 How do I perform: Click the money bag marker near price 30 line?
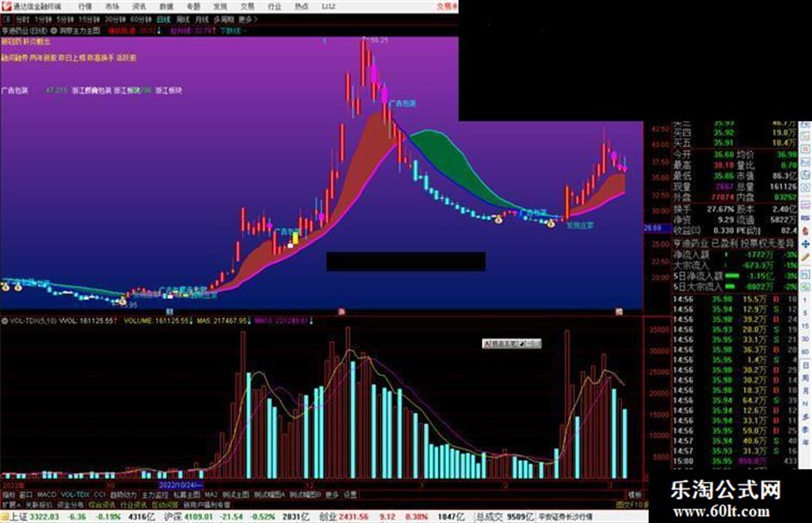(x=498, y=220)
